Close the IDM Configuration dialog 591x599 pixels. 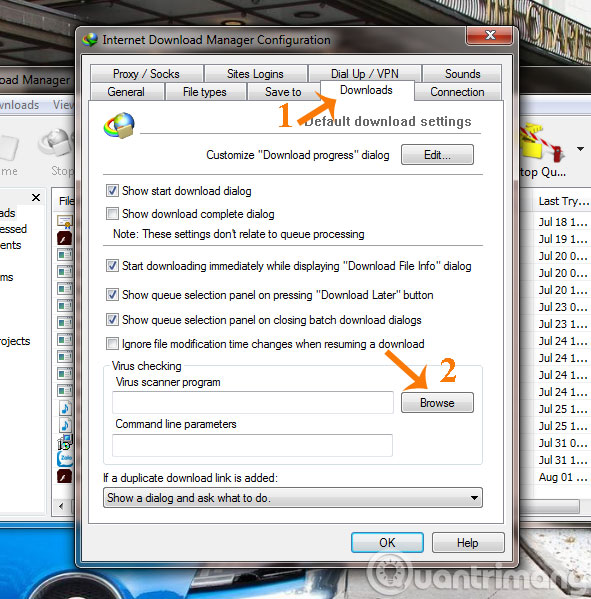(489, 36)
